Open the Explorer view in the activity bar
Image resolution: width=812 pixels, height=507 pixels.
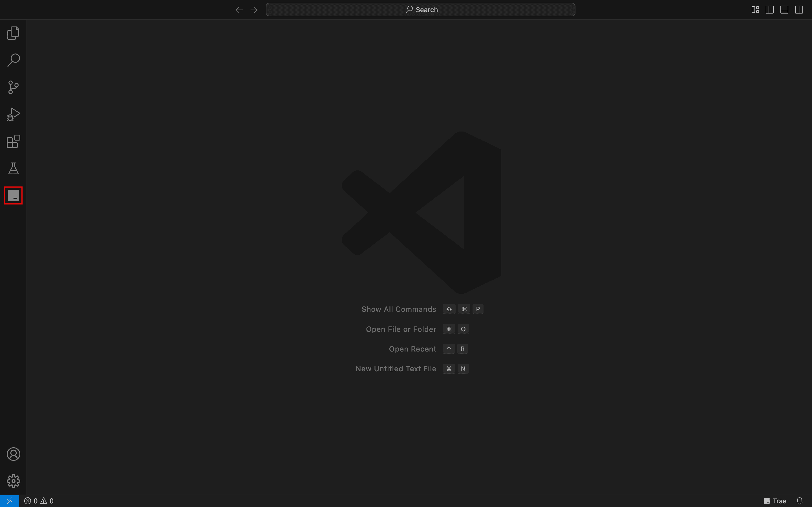13,33
